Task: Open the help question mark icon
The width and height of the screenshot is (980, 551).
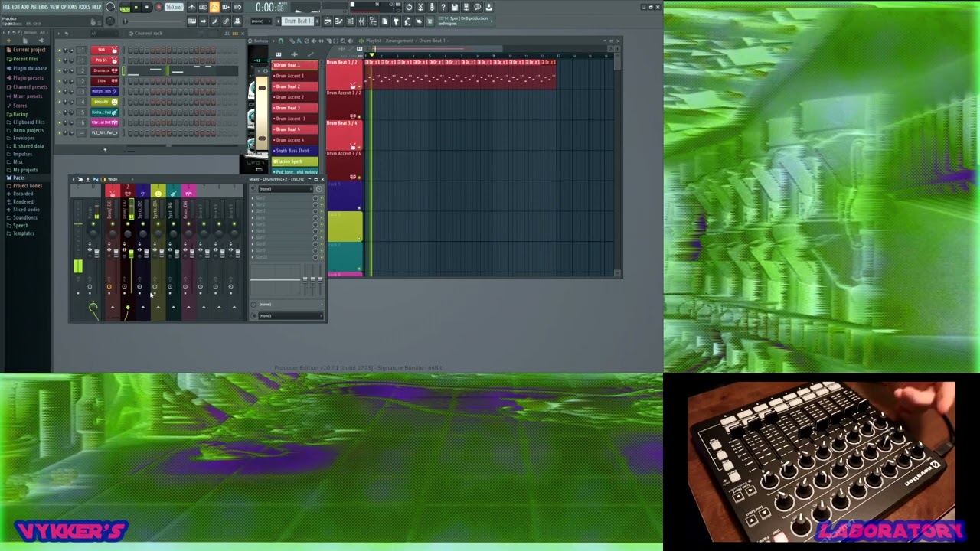Action: (443, 7)
